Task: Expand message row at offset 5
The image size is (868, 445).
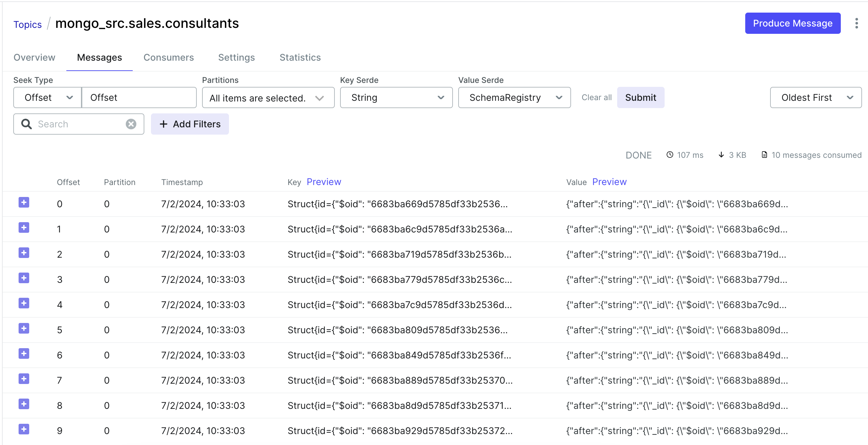Action: click(x=24, y=328)
